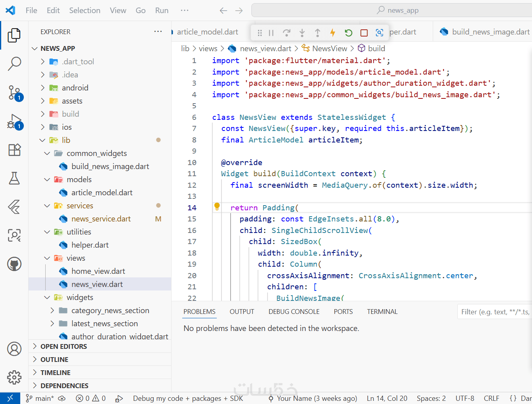Image resolution: width=532 pixels, height=404 pixels.
Task: Open the Testing flask view
Action: [x=14, y=179]
